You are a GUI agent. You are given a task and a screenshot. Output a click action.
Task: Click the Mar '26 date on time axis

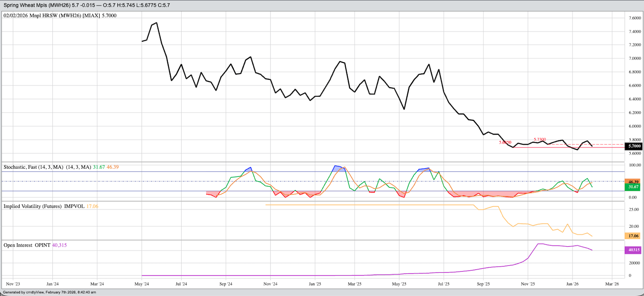[612, 284]
